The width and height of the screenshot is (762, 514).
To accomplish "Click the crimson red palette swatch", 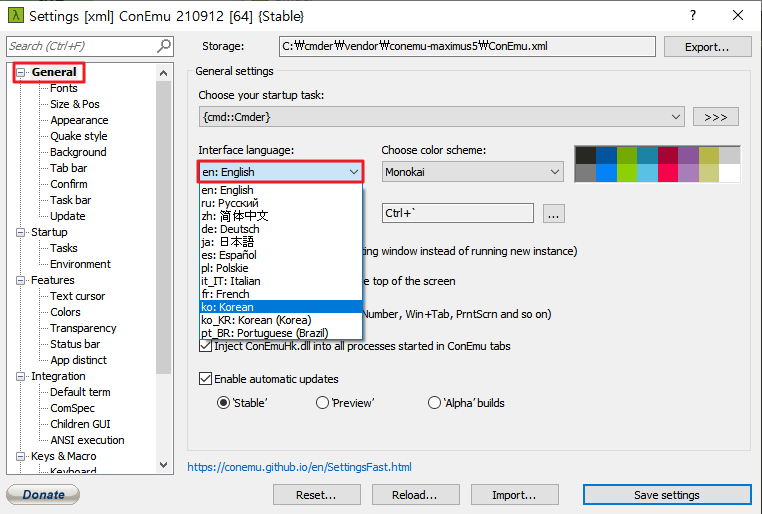I will pyautogui.click(x=668, y=155).
